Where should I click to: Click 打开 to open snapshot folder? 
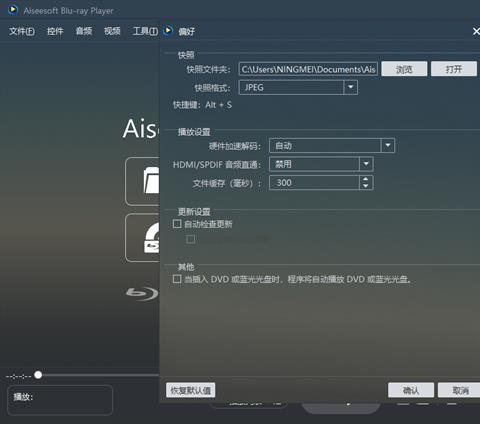[454, 69]
